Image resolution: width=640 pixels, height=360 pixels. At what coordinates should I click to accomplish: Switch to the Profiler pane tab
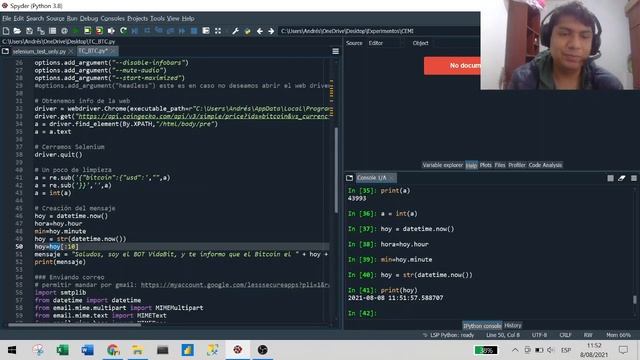(517, 165)
